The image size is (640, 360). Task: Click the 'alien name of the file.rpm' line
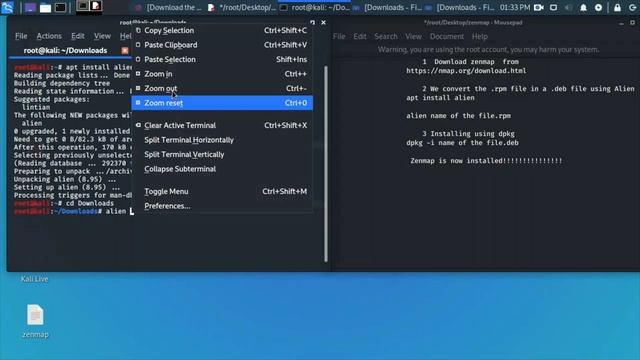458,116
